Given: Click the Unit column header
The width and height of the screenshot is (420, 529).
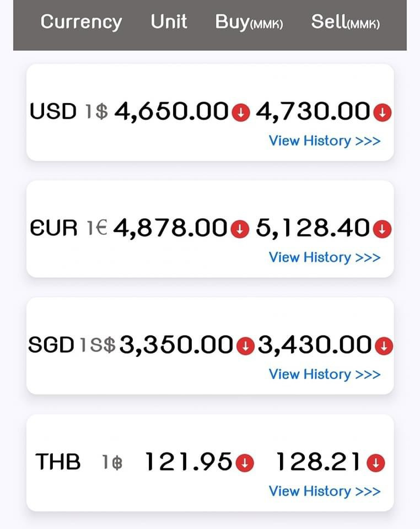Looking at the screenshot, I should (x=169, y=22).
